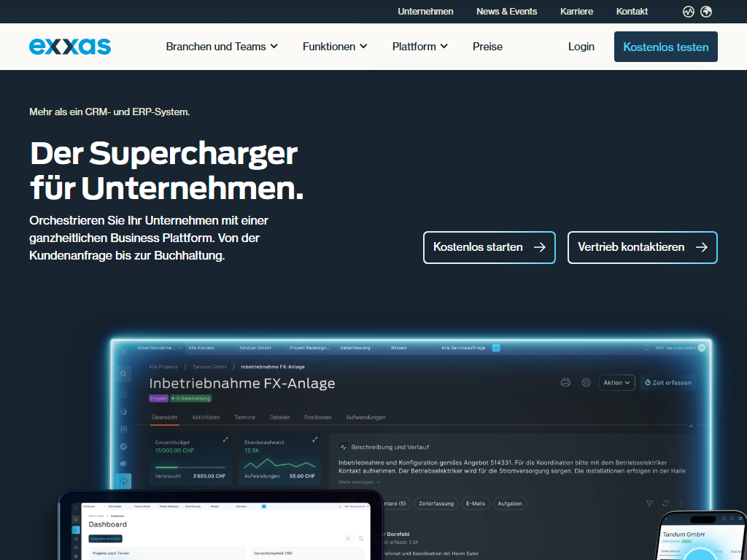Click the filter funnel icon

coord(649,503)
